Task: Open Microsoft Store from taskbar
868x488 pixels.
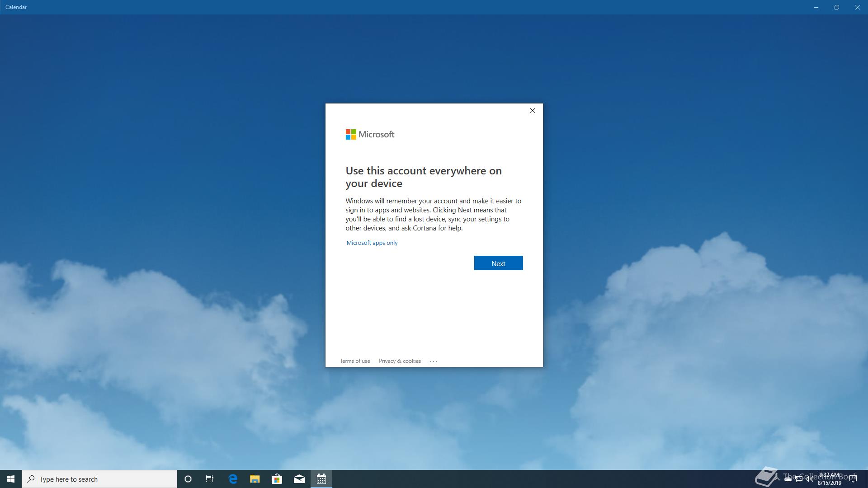Action: point(277,479)
